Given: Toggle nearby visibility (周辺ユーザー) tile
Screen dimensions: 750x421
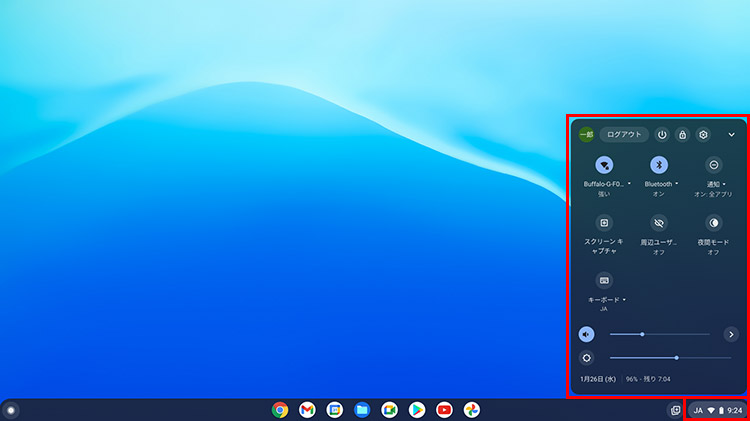Looking at the screenshot, I should [x=659, y=223].
